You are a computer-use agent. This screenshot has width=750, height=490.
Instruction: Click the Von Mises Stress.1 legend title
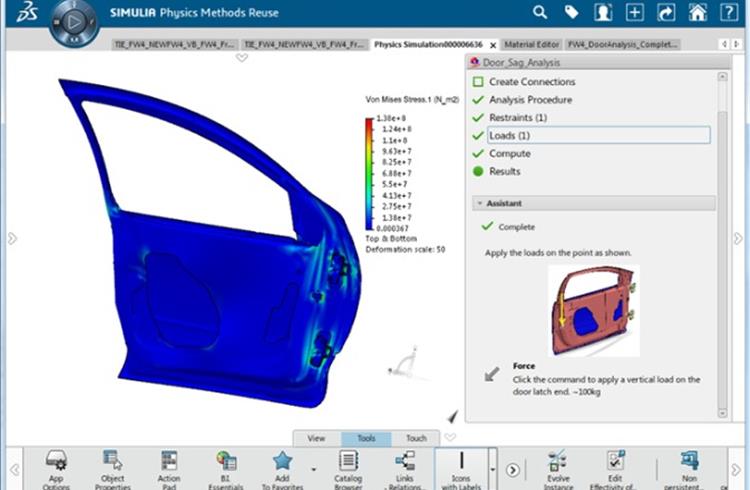pyautogui.click(x=412, y=100)
